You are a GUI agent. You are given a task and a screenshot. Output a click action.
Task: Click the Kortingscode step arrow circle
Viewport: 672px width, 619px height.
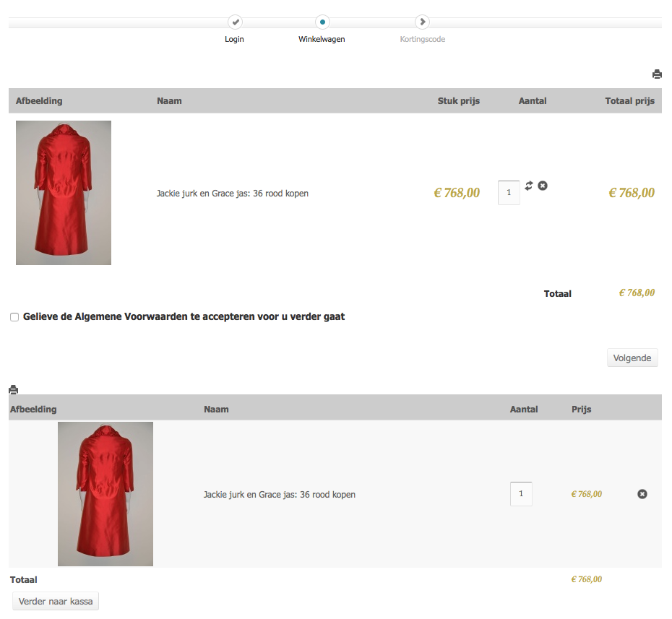pos(423,22)
